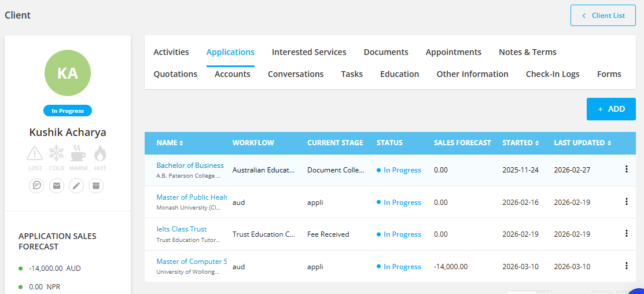The width and height of the screenshot is (644, 294).
Task: Open three-dot menu for Master of Computer row
Action: (626, 266)
